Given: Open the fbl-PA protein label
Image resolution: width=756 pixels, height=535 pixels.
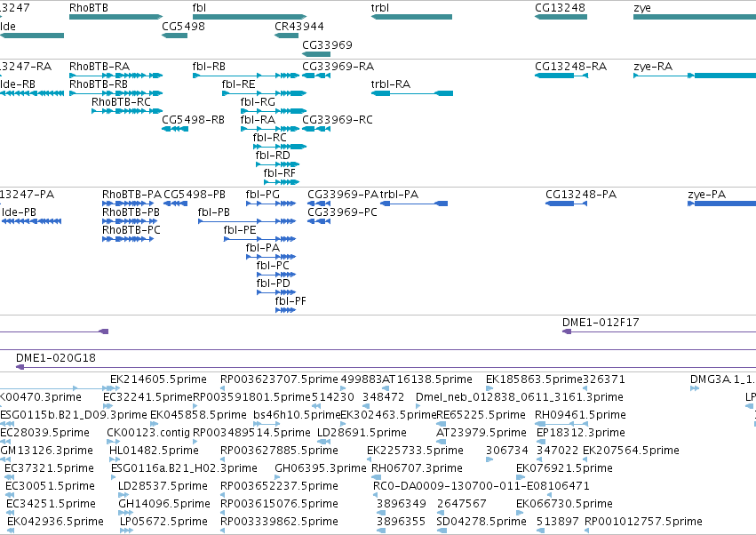Looking at the screenshot, I should click(x=262, y=248).
